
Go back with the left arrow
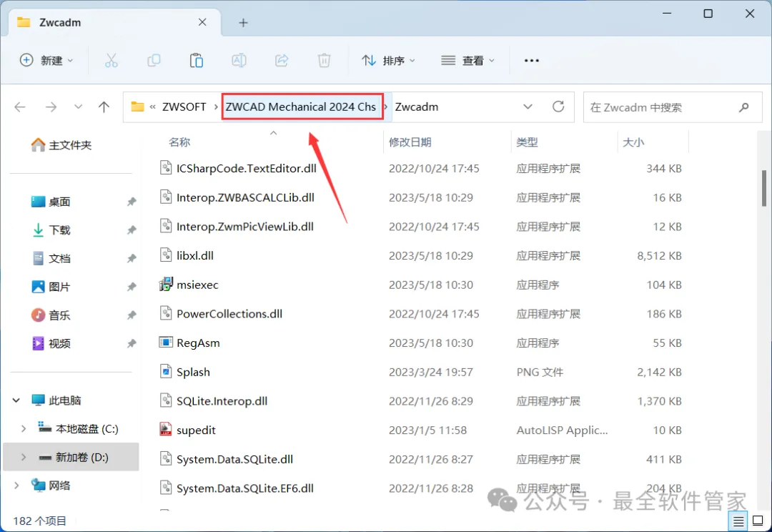click(x=20, y=107)
